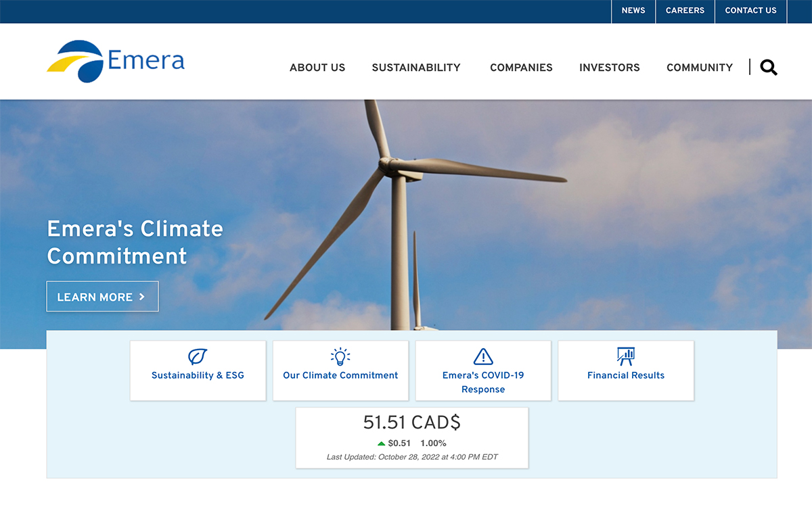The height and width of the screenshot is (505, 812).
Task: Open the Companies navigation item
Action: (521, 68)
